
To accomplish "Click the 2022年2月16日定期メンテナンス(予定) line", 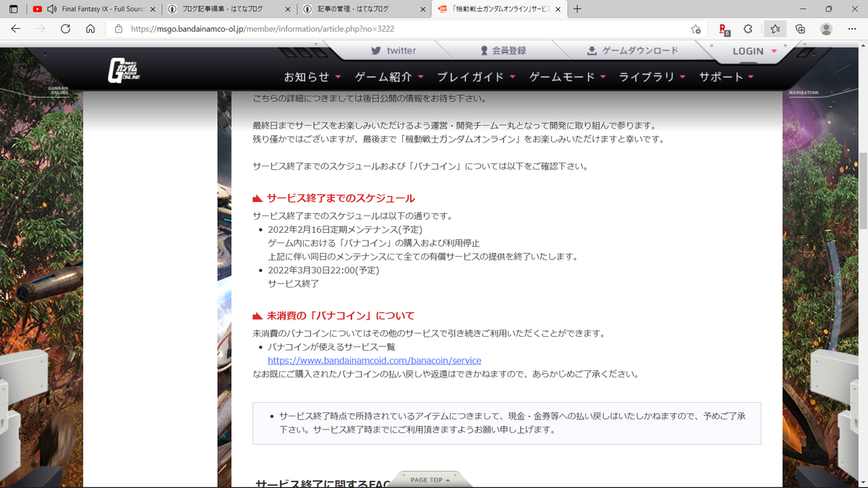I will tap(345, 229).
